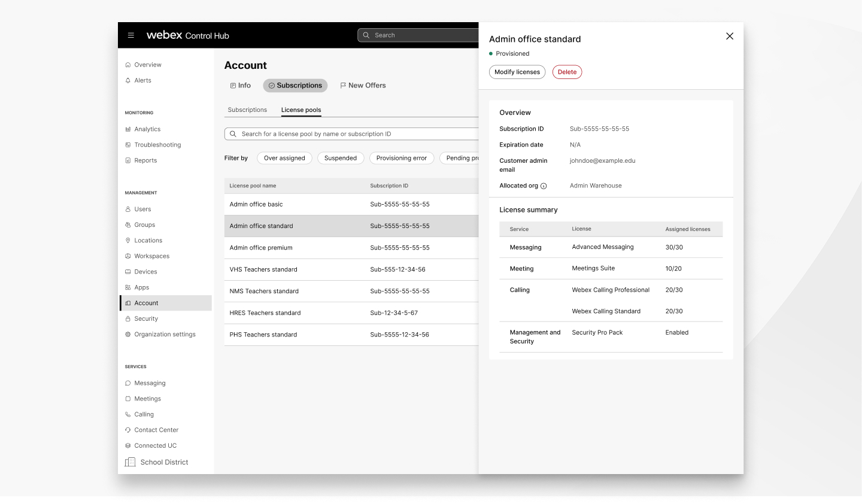Click the Connected UC icon
This screenshot has height=504, width=862.
click(128, 445)
